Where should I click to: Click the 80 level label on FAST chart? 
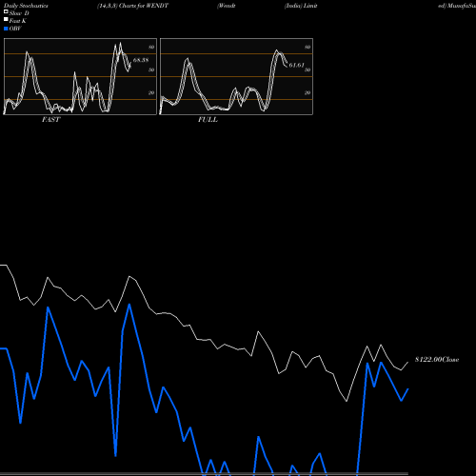[x=151, y=47]
